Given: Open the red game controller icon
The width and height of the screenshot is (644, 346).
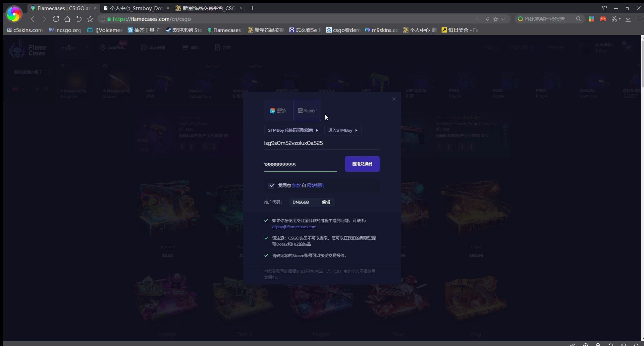Looking at the screenshot, I should click(x=603, y=19).
